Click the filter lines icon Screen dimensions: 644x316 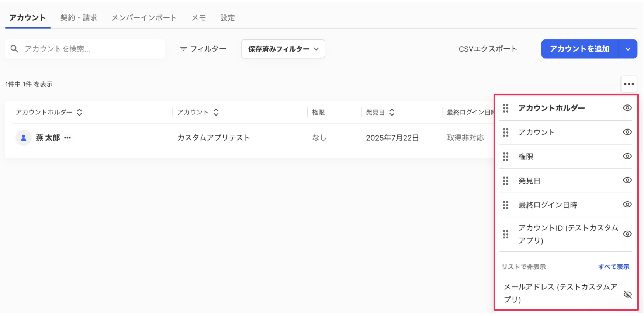(x=183, y=49)
